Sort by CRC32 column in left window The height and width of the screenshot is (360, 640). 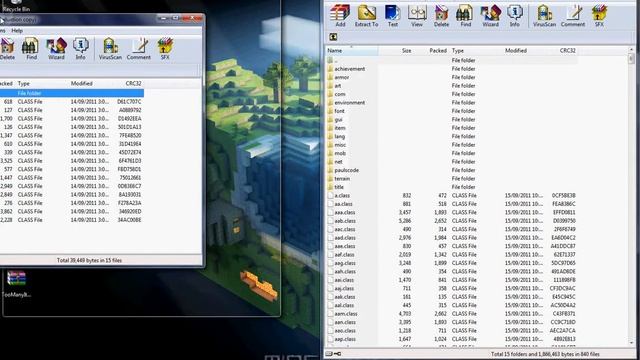(133, 83)
